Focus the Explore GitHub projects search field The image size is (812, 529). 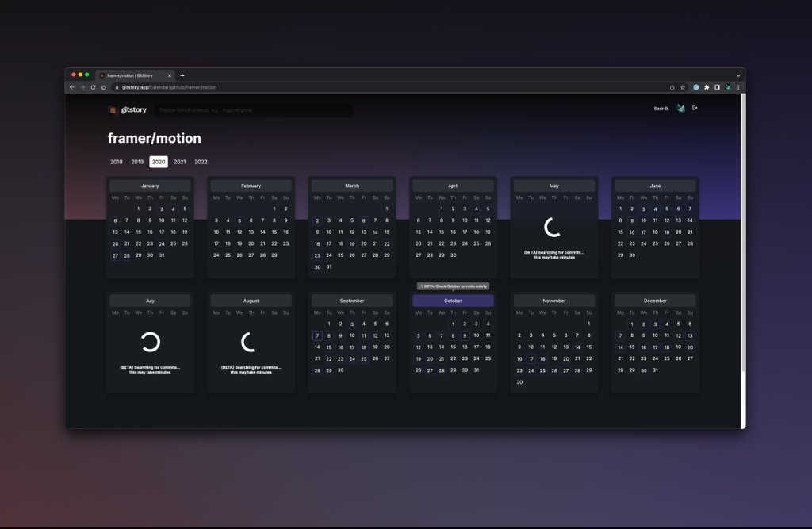point(254,109)
